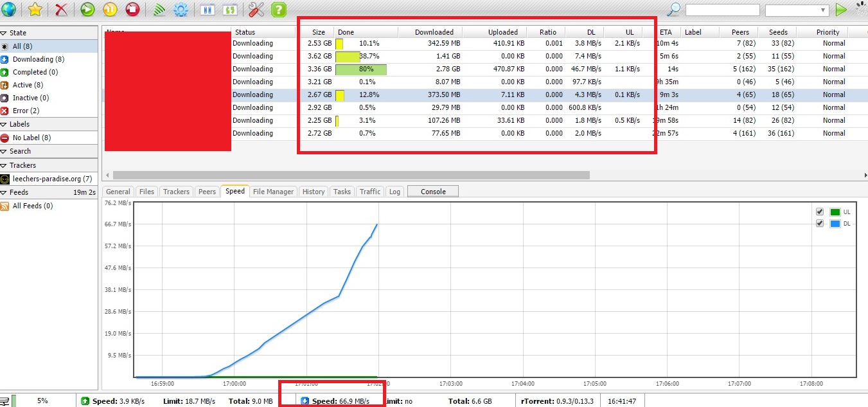Click the status bar upload speed icon

[x=85, y=401]
